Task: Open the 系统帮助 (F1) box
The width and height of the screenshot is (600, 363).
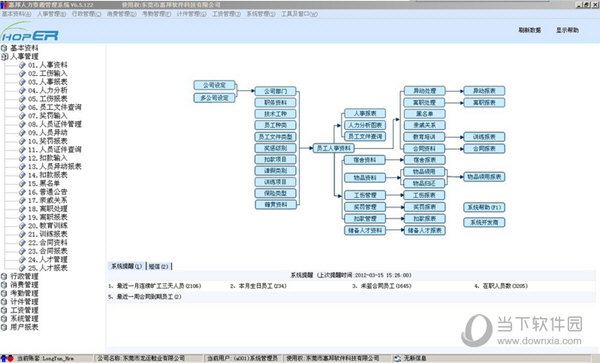Action: click(x=484, y=207)
